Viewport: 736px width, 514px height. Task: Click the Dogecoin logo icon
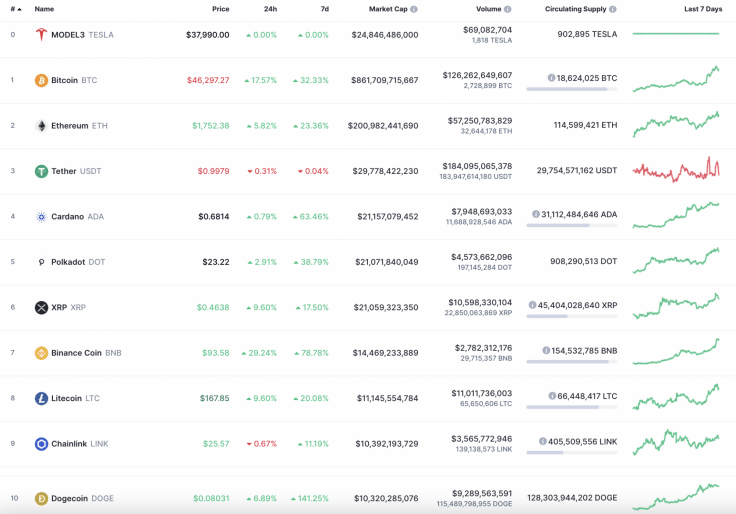click(x=41, y=498)
